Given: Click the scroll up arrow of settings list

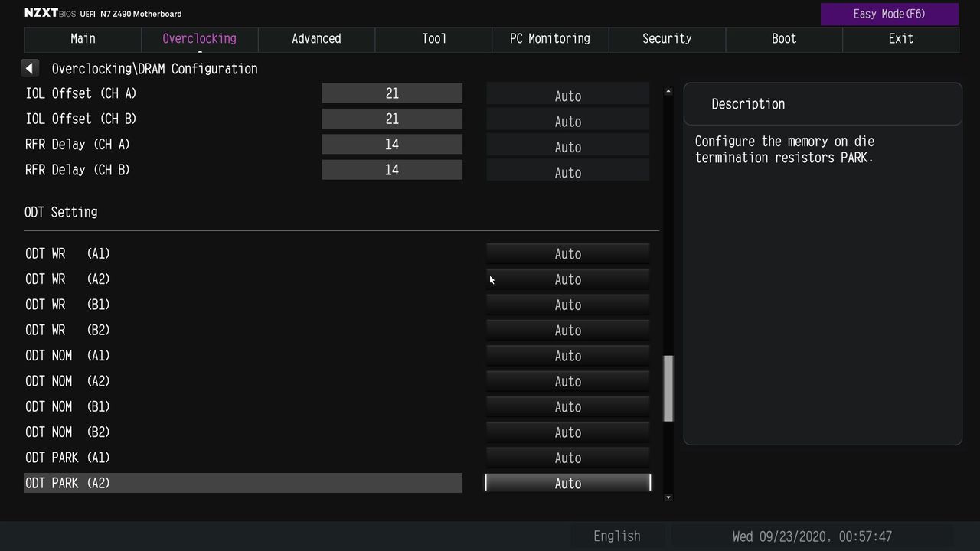Looking at the screenshot, I should coord(668,91).
